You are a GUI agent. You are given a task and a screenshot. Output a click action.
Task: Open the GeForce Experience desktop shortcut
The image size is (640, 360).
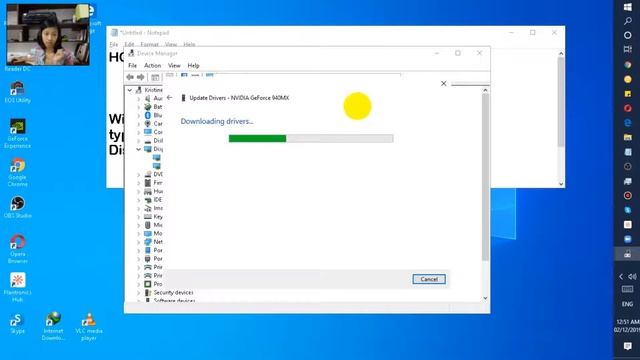click(18, 133)
